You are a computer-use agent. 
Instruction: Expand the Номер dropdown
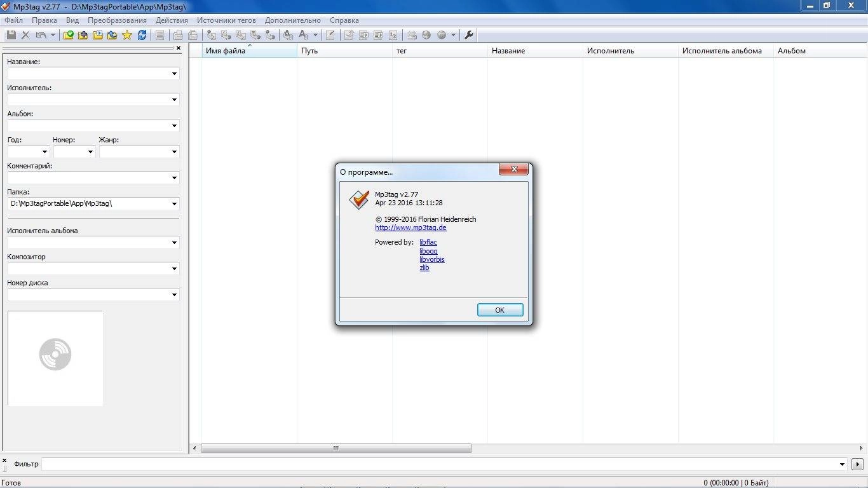pyautogui.click(x=90, y=152)
